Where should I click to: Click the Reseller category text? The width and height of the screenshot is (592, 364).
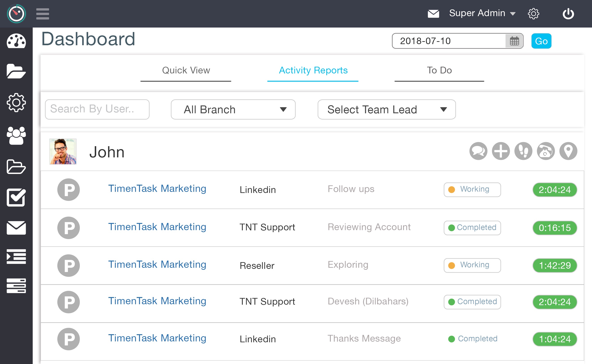point(257,266)
